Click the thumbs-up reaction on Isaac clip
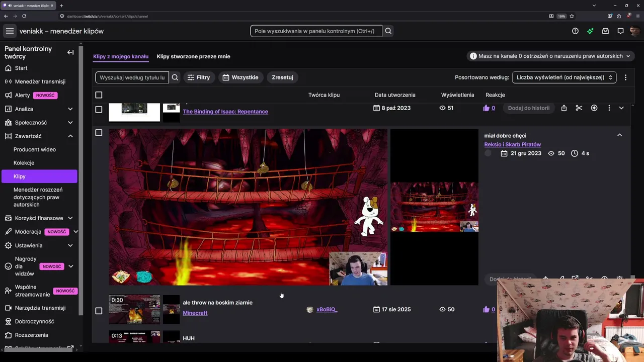Viewport: 644px width, 362px height. pyautogui.click(x=486, y=108)
